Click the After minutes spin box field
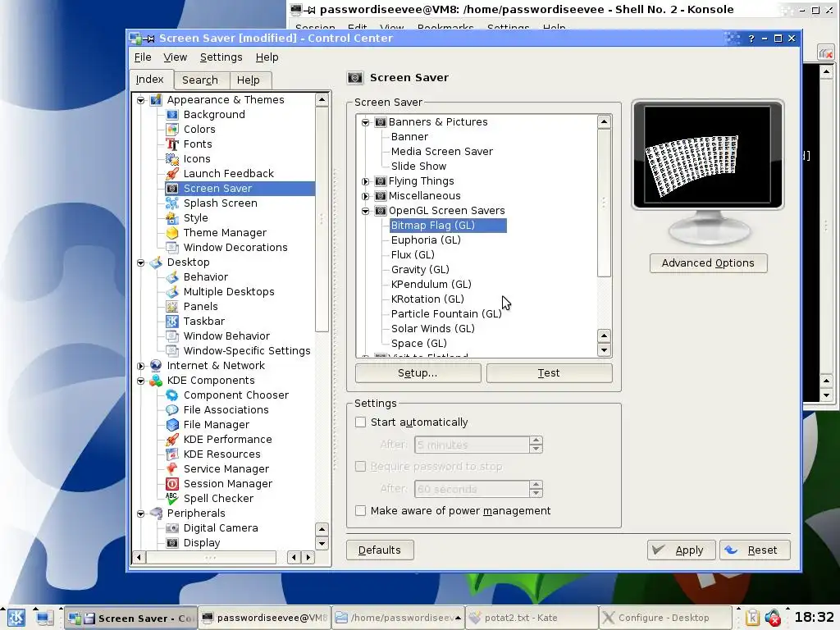 click(x=472, y=445)
